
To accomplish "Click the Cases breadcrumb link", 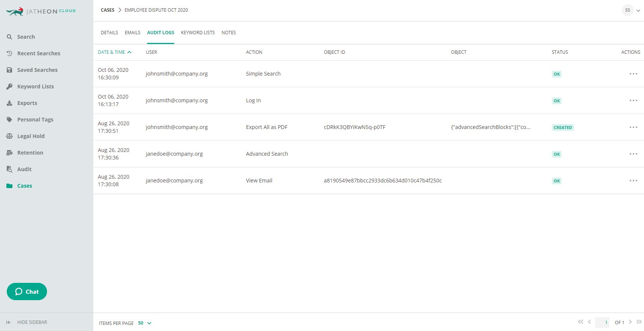I will click(x=108, y=10).
